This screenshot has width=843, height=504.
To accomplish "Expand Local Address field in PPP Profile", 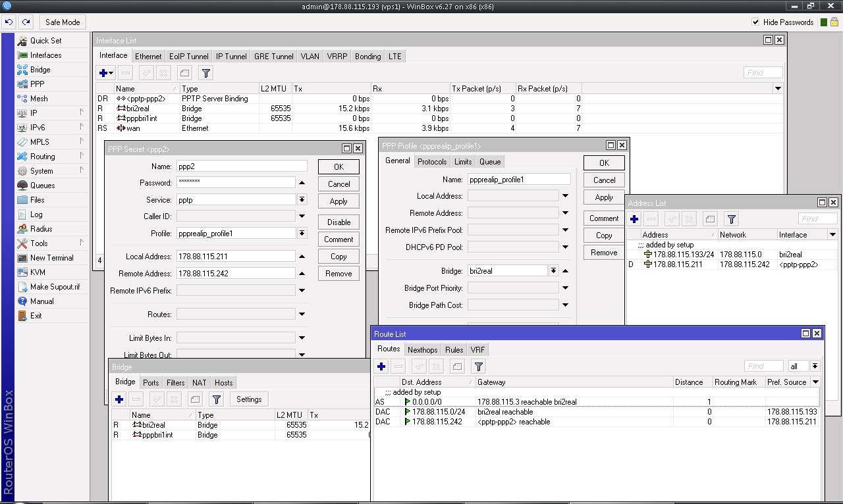I will (x=565, y=195).
